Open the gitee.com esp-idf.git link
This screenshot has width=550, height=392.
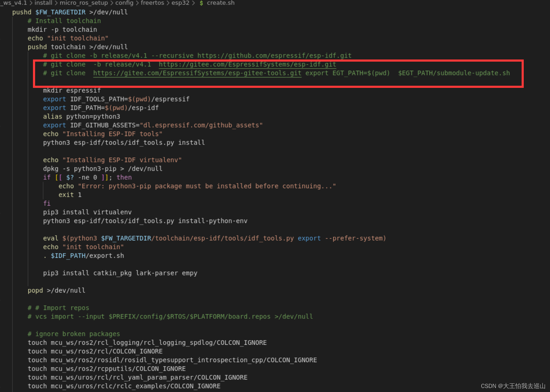click(x=247, y=64)
